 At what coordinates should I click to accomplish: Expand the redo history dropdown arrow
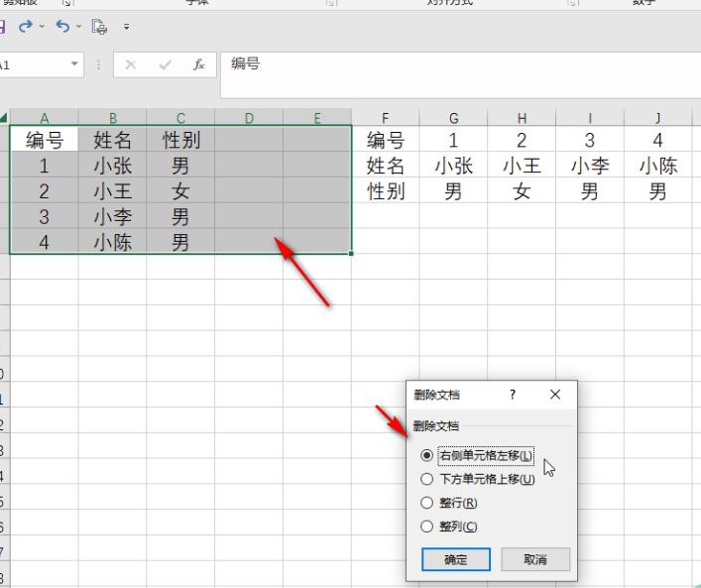click(42, 27)
